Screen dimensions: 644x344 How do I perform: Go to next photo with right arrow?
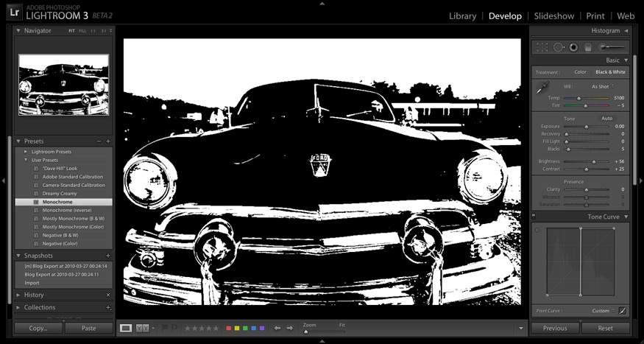point(290,328)
